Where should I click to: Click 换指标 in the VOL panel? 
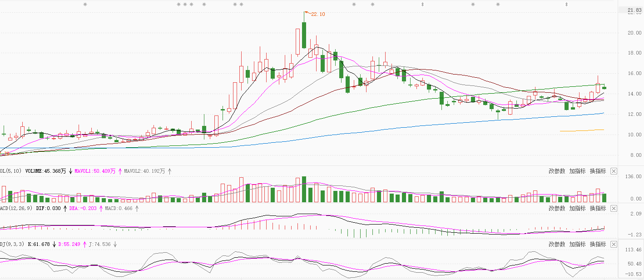coord(598,171)
